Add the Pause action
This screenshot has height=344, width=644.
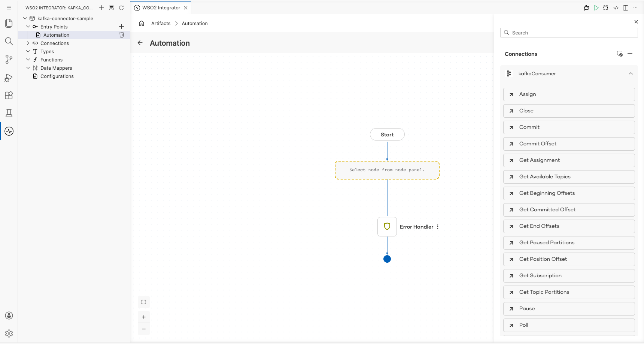click(x=569, y=309)
